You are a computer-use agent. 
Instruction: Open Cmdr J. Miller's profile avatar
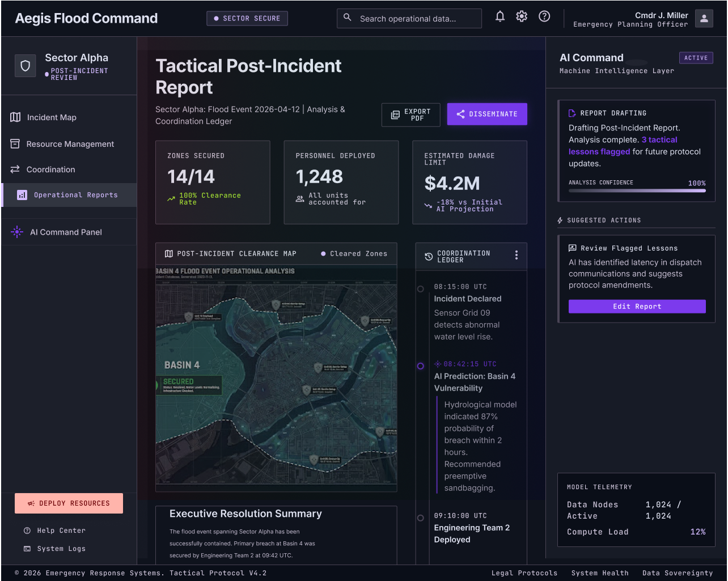point(704,18)
